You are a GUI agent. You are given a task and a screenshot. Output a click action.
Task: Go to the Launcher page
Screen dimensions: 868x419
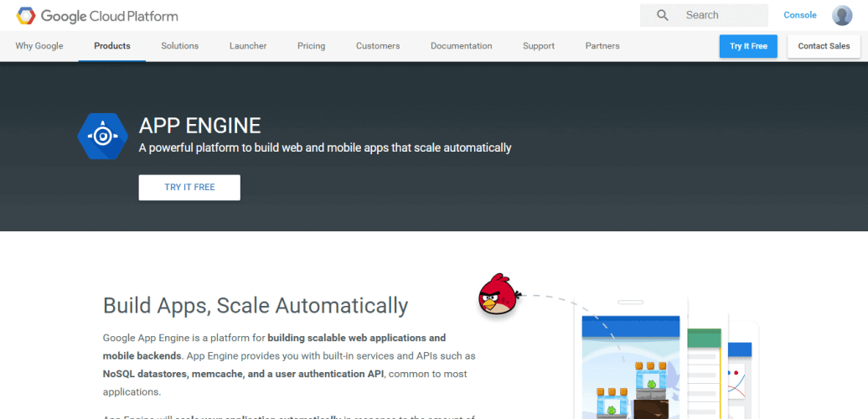point(248,46)
